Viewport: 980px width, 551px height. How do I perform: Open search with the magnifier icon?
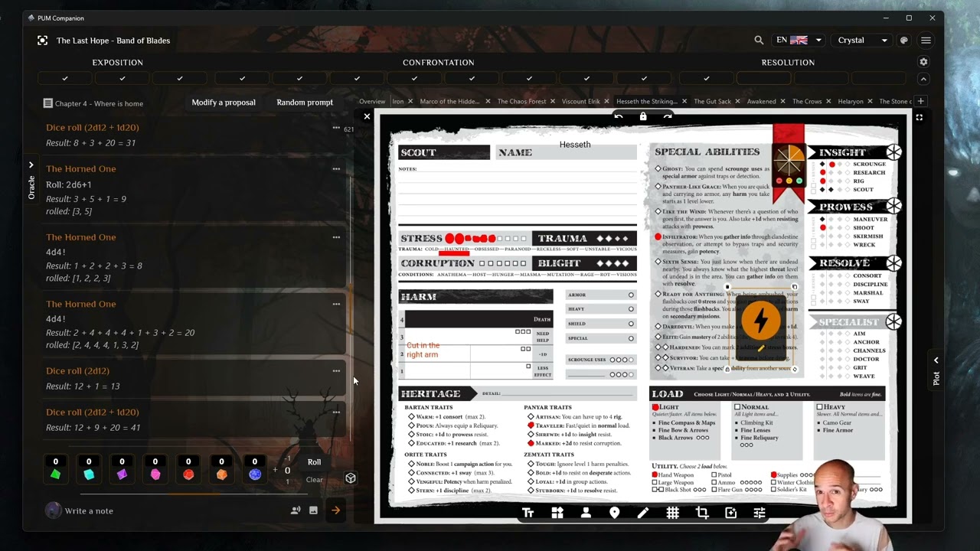759,41
